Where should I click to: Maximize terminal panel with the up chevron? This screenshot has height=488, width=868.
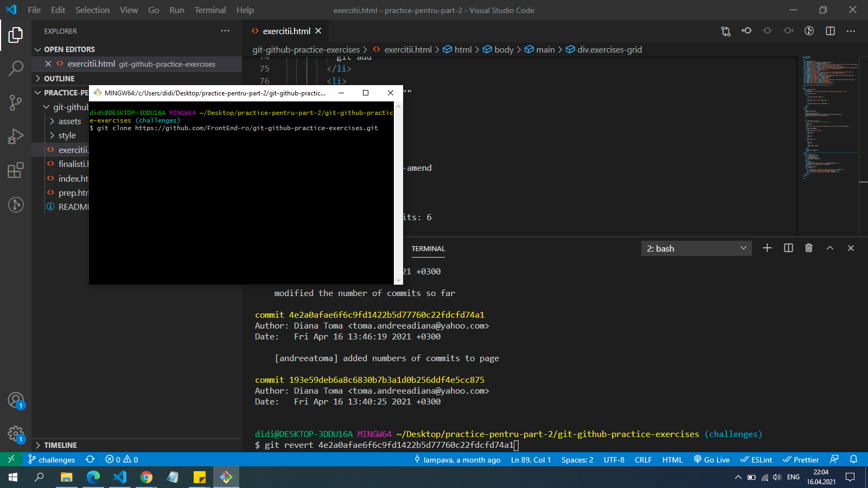pos(829,248)
